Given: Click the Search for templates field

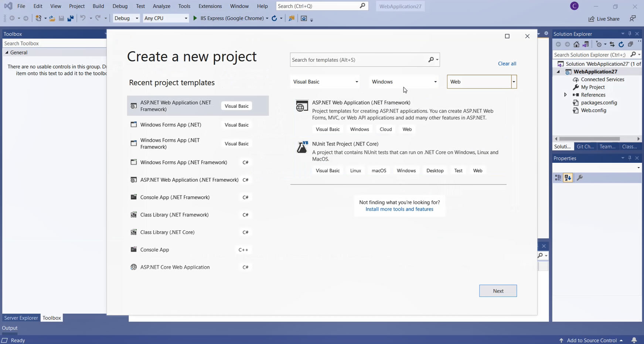Looking at the screenshot, I should tap(358, 60).
